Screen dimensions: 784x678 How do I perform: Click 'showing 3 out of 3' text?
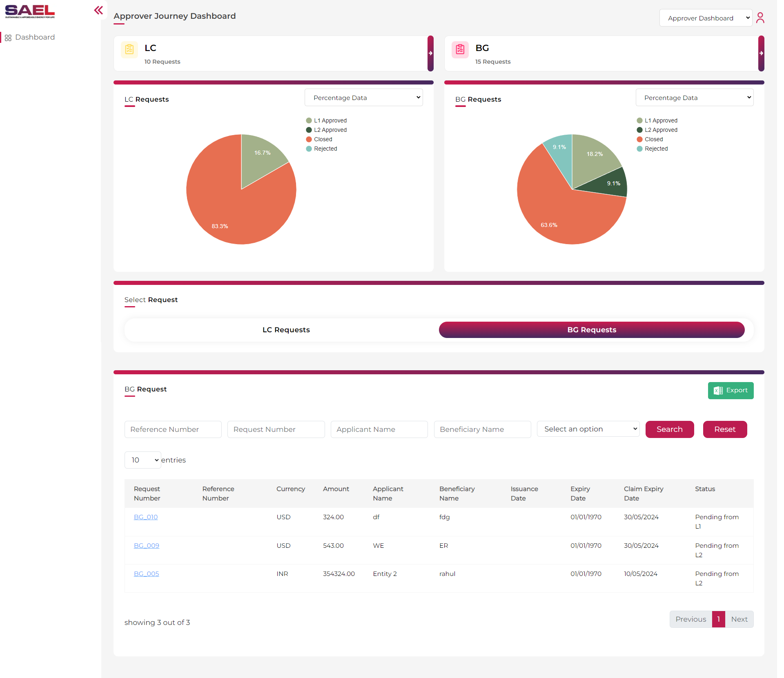pos(157,622)
